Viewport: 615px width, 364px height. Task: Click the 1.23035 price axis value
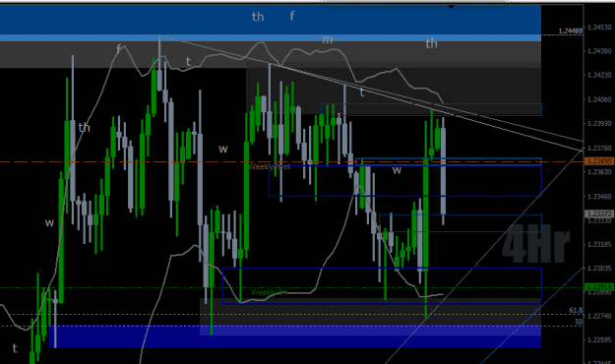599,269
